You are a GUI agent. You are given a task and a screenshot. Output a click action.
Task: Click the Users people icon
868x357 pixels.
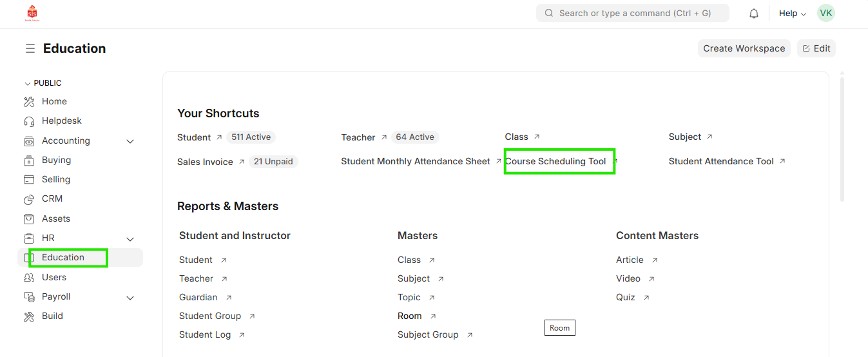tap(29, 278)
